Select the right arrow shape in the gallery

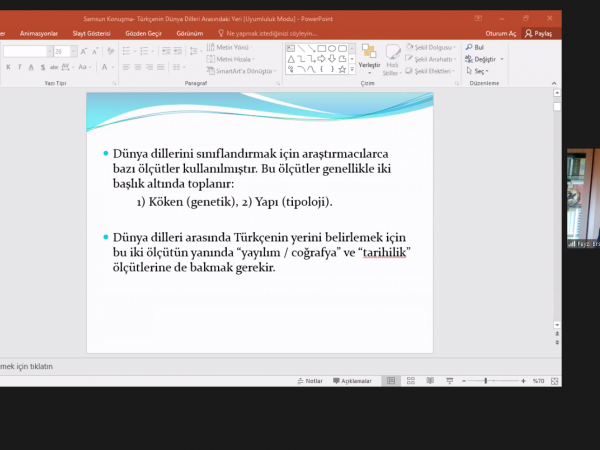[322, 59]
